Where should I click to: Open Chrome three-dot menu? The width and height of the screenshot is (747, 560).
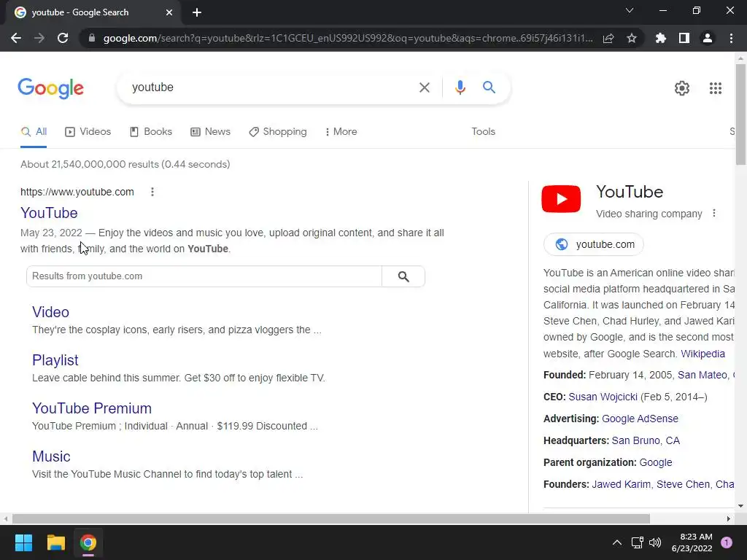click(731, 38)
